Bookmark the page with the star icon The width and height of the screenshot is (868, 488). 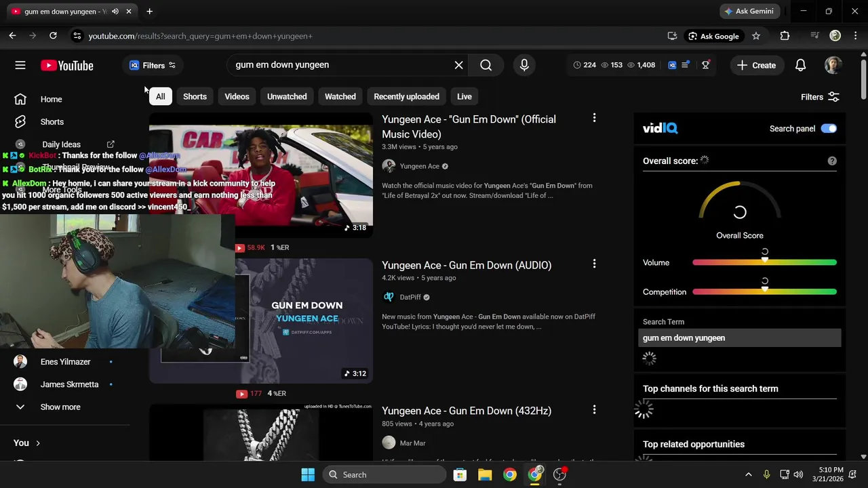[x=756, y=36]
